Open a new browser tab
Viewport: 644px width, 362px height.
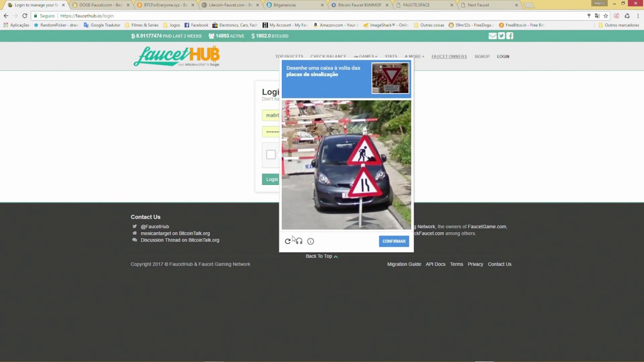click(529, 5)
